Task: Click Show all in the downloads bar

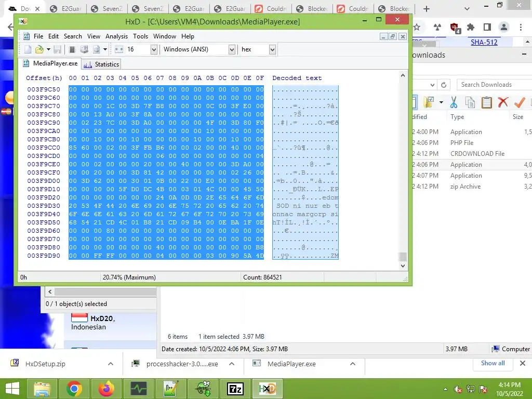Action: (493, 363)
